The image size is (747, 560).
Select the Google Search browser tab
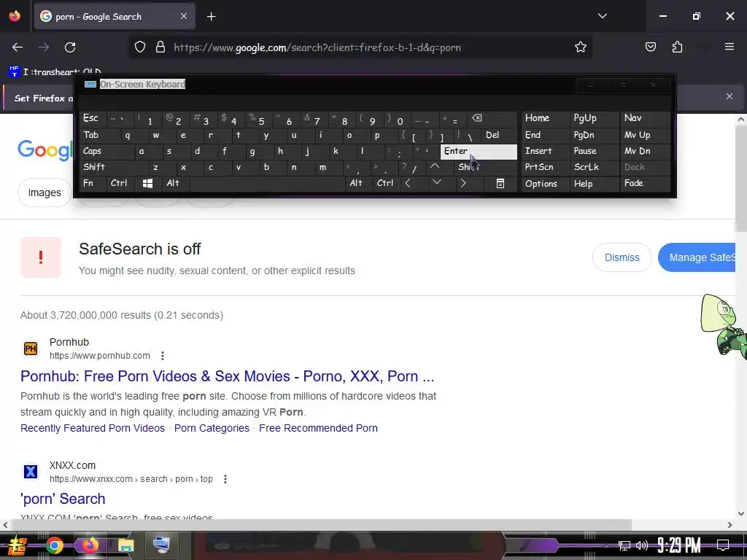coord(115,17)
